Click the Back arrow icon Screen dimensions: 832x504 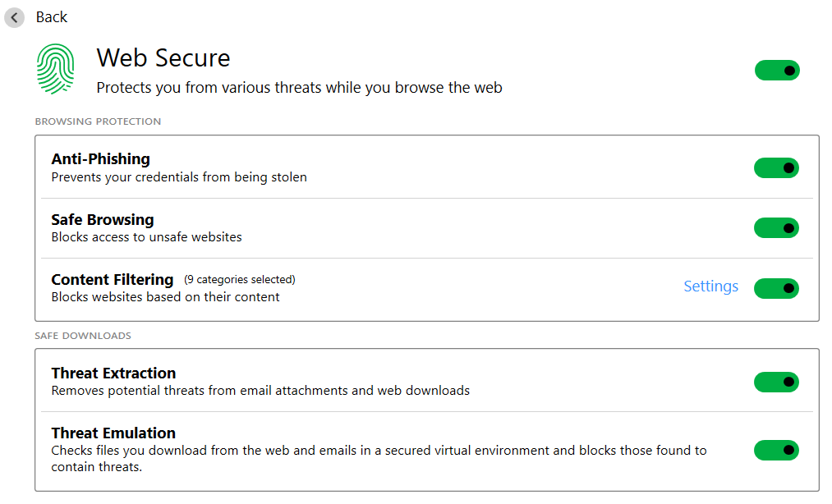(x=14, y=17)
